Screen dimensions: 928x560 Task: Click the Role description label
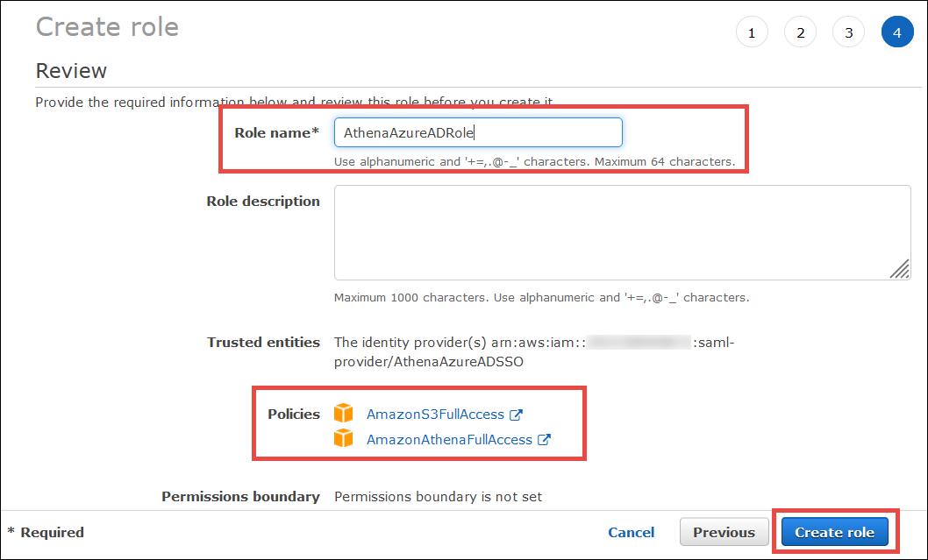tap(263, 201)
